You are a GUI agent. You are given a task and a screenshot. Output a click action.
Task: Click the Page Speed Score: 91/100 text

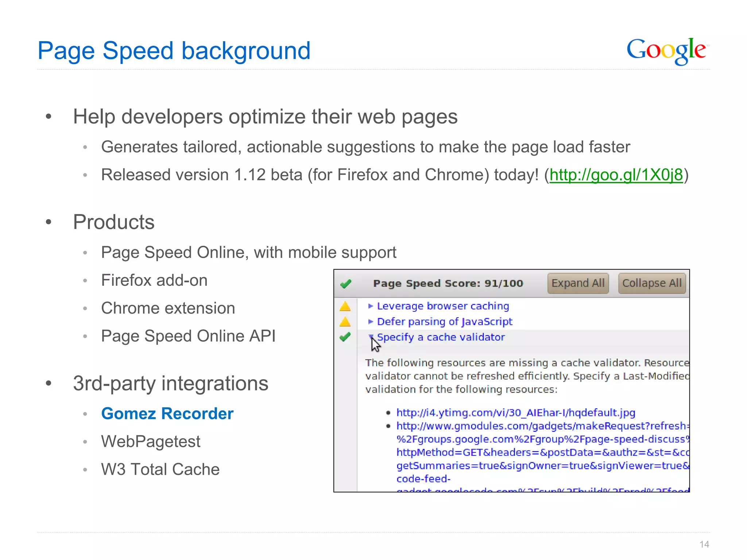(448, 283)
